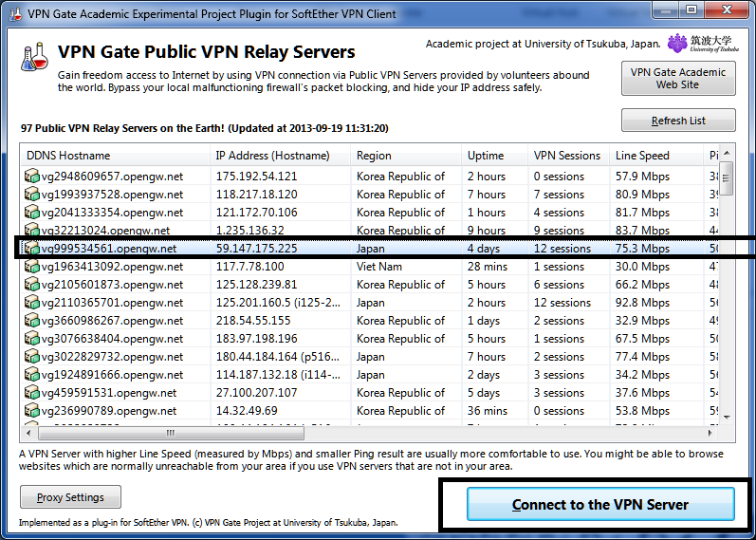Select server icon for vg3660986267.opengw.net
Viewport: 756px width, 540px height.
[32, 321]
